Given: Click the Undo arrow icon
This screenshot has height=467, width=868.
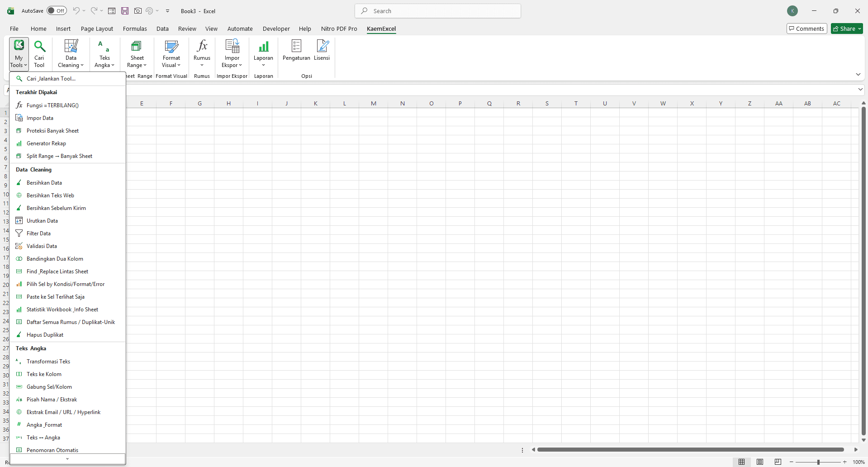Looking at the screenshot, I should [76, 11].
